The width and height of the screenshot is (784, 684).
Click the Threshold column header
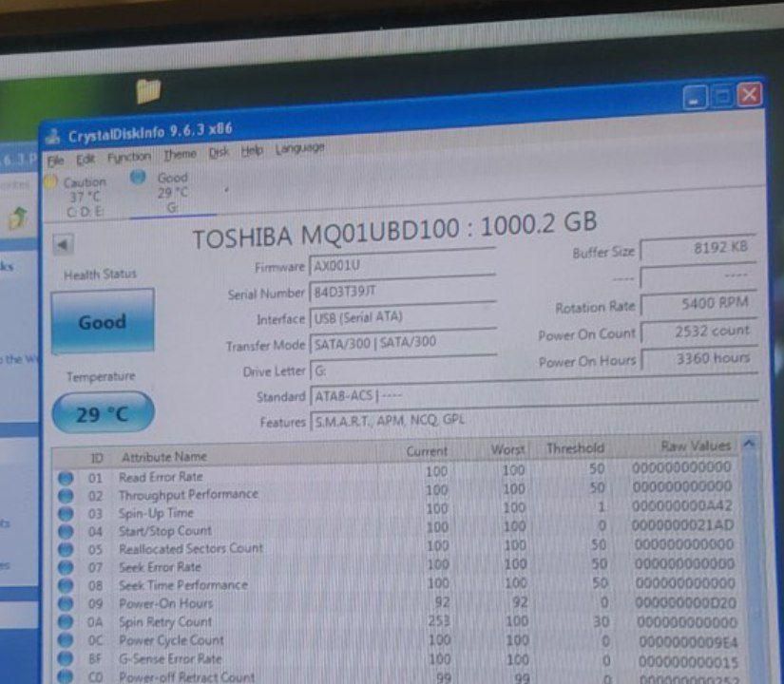[x=575, y=448]
